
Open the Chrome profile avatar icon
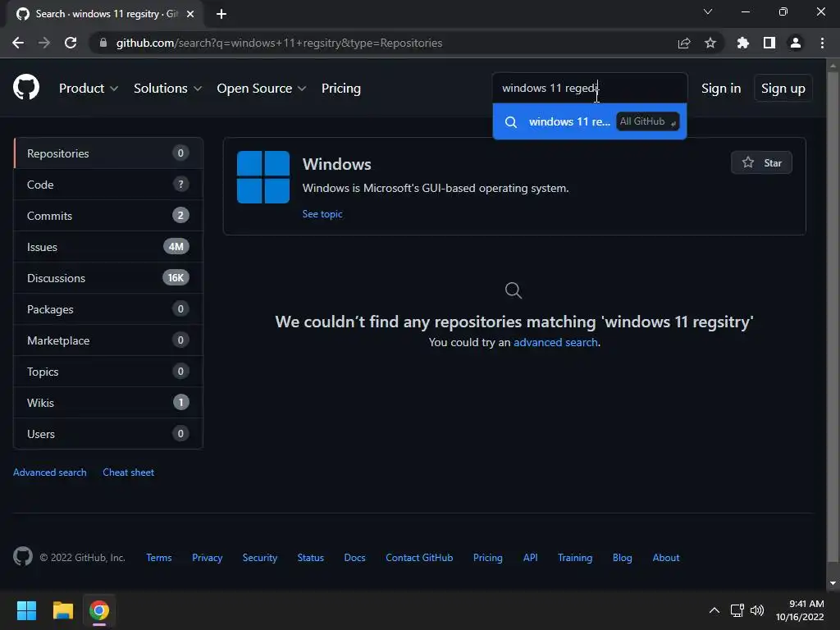pos(796,43)
